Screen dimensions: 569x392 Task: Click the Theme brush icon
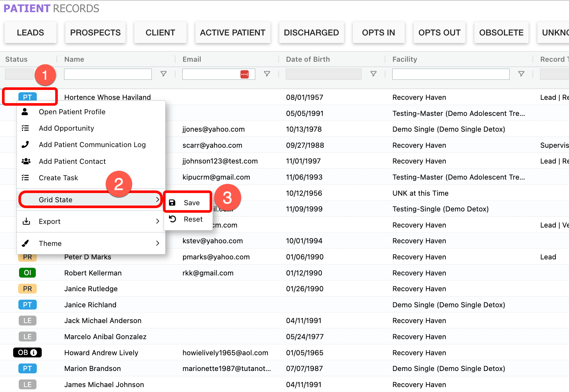[x=26, y=243]
